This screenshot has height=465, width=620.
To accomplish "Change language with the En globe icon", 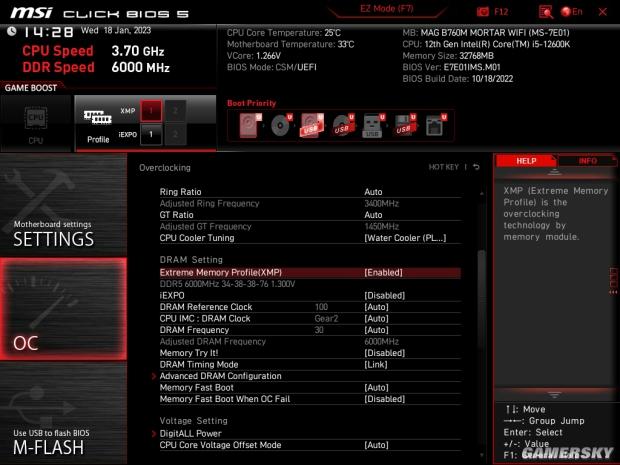I will click(x=572, y=12).
